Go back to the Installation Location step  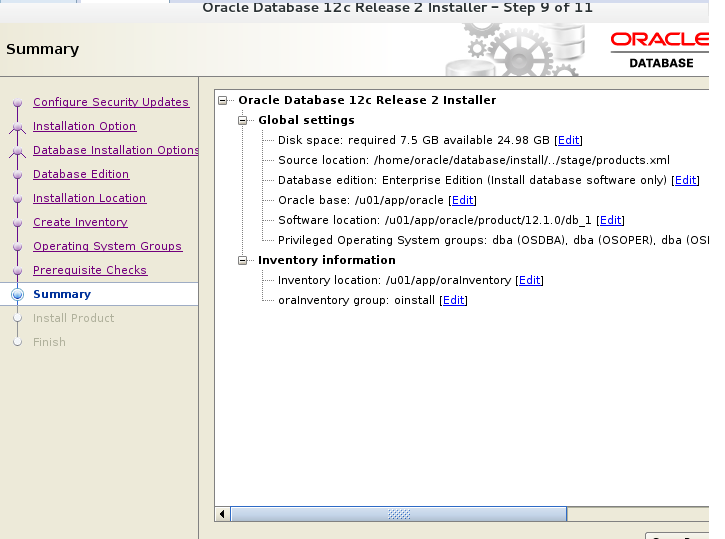click(x=90, y=198)
